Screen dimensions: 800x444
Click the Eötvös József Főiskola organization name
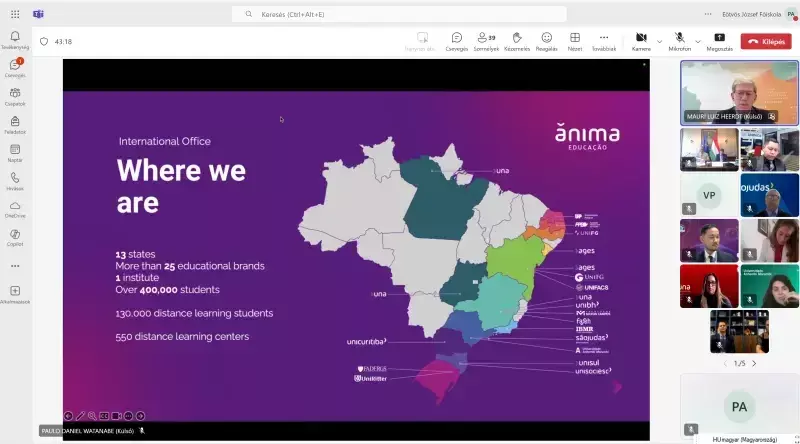752,14
